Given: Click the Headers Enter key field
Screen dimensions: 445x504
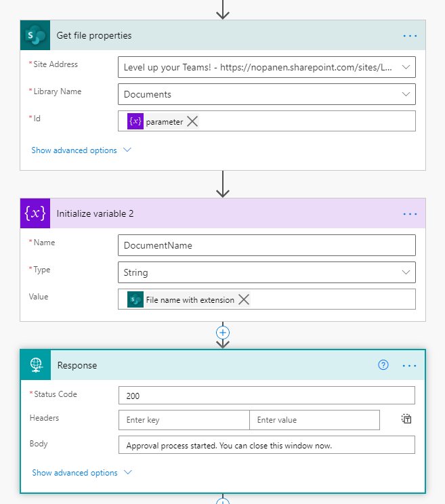Looking at the screenshot, I should coord(184,420).
